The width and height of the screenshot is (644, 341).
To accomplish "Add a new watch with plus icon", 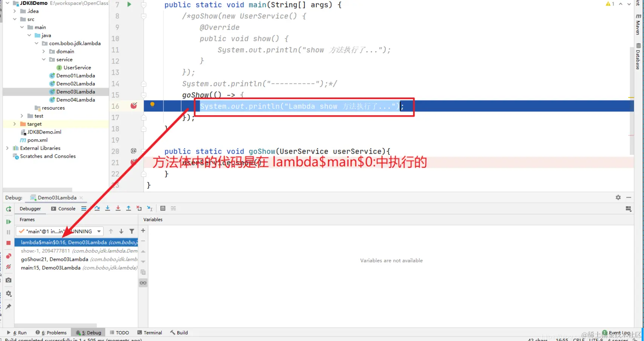I will pos(143,230).
